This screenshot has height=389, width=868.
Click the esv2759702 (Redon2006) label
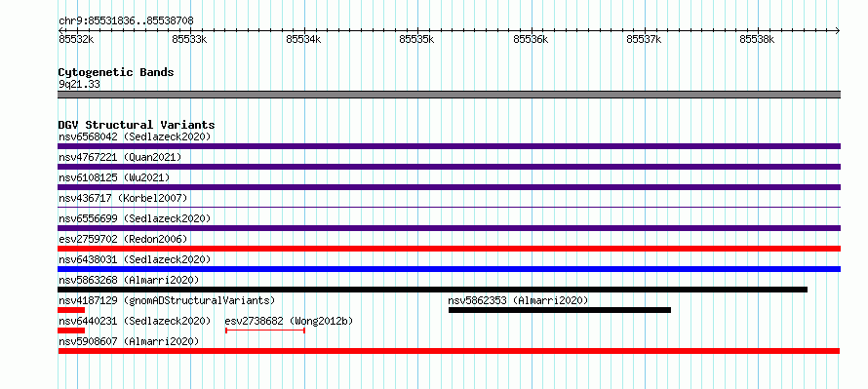[123, 239]
